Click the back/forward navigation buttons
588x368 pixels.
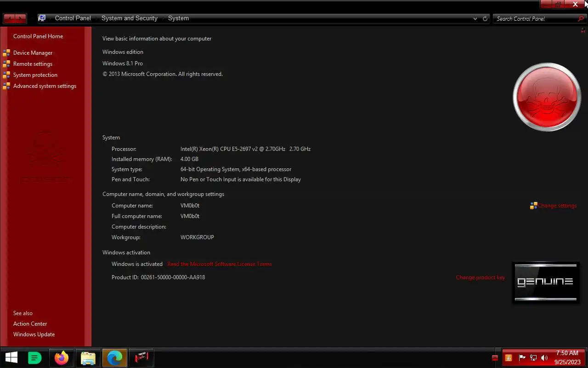tap(15, 18)
